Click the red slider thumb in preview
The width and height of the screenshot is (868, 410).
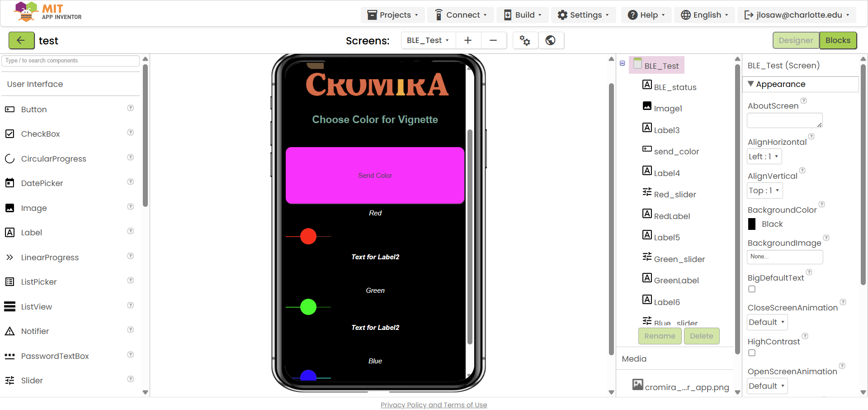308,236
